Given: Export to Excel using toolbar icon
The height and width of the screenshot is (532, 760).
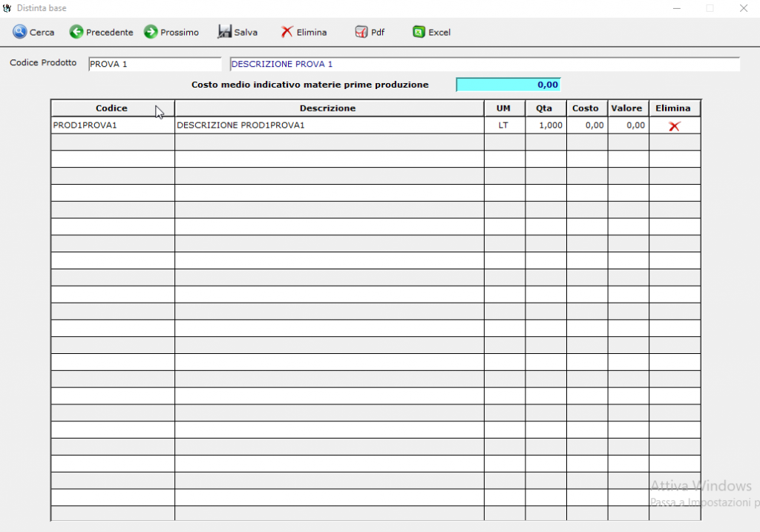Looking at the screenshot, I should coord(419,32).
